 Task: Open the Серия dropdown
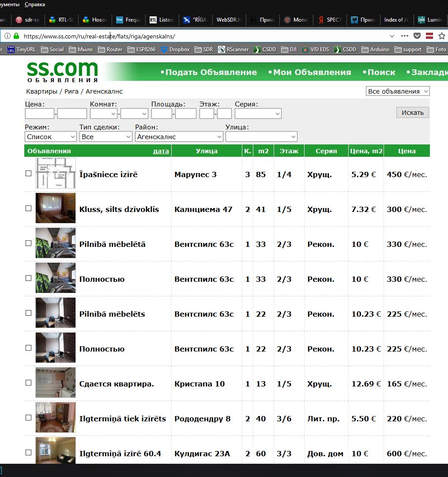[x=258, y=114]
